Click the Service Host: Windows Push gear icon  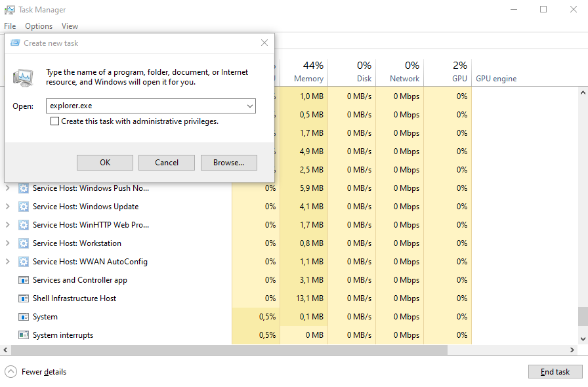click(24, 188)
